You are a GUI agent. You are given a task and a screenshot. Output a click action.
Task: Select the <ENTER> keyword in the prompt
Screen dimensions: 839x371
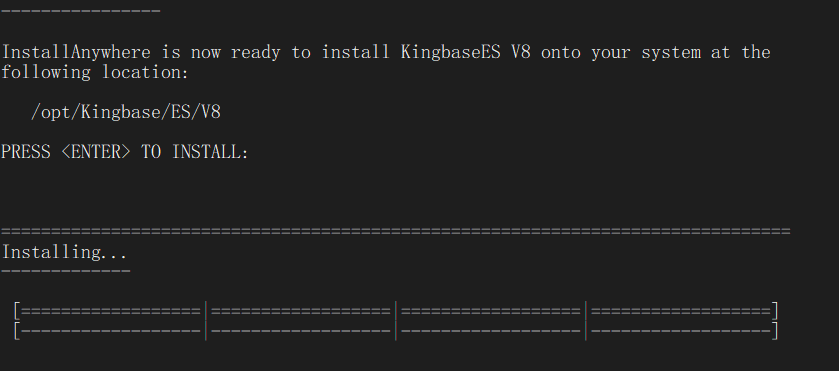click(x=96, y=152)
